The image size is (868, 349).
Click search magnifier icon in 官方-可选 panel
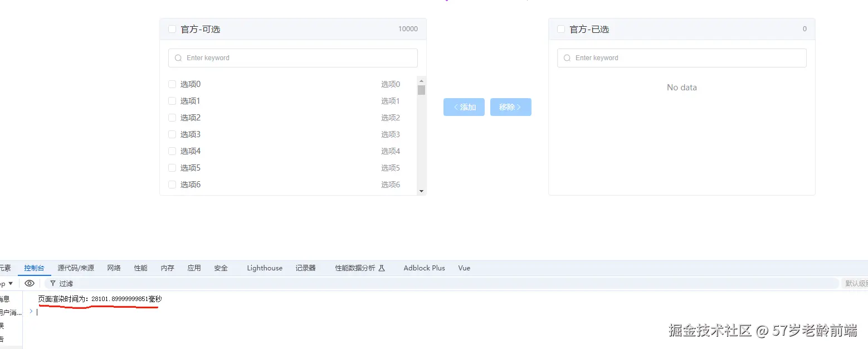(x=178, y=58)
